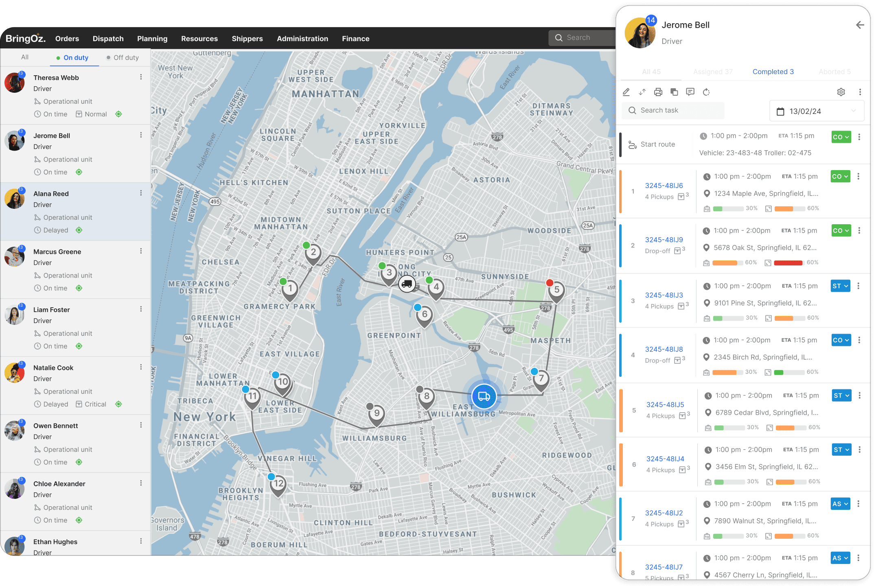
Task: Expand ST status dropdown for 3245-48IJ3
Action: (840, 286)
